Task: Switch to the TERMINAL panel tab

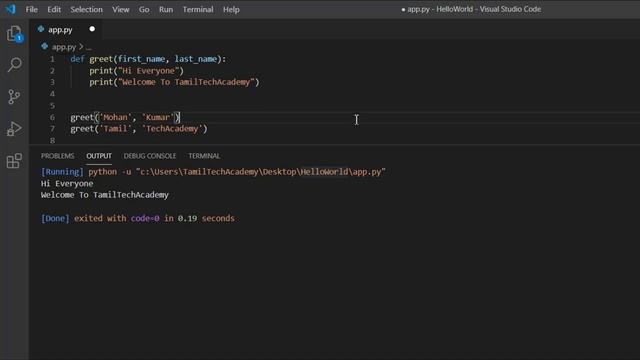Action: pos(204,156)
